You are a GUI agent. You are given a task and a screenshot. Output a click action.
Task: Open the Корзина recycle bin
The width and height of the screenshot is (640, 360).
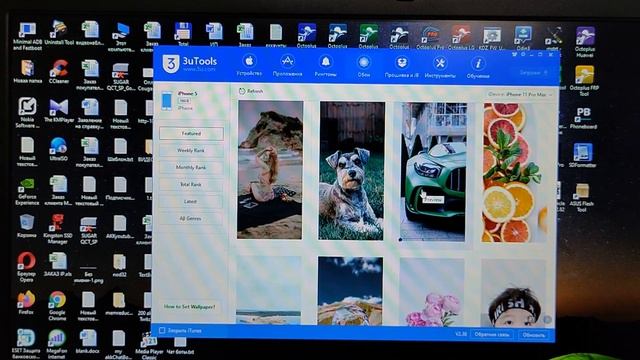27,226
